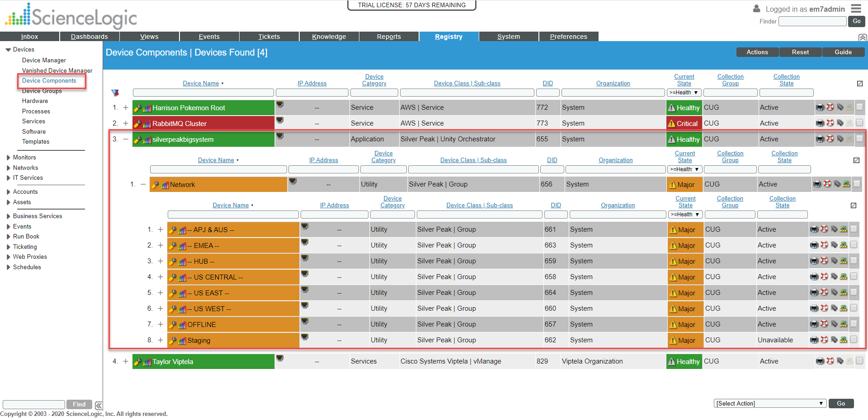The width and height of the screenshot is (868, 420).
Task: Click the Actions button
Action: [757, 52]
